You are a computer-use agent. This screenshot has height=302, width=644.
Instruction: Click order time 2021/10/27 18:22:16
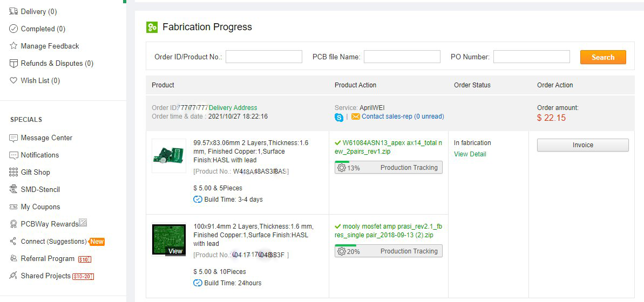(x=238, y=116)
